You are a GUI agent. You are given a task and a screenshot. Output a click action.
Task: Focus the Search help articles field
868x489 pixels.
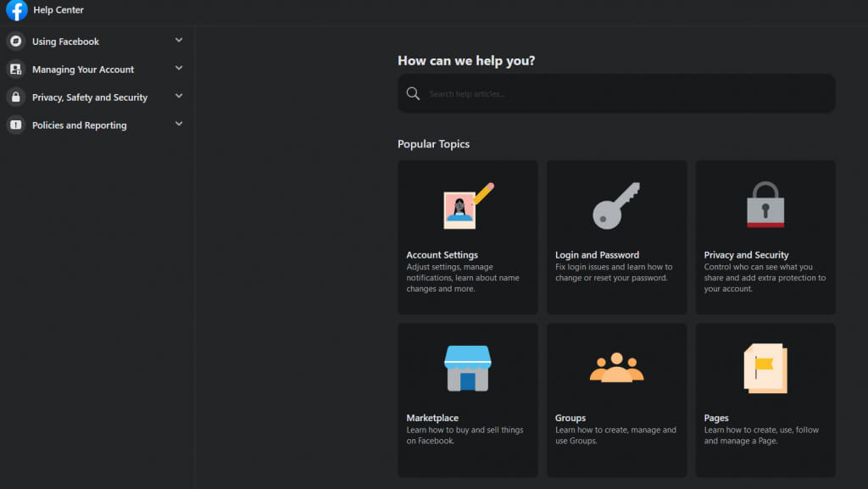[x=623, y=94]
